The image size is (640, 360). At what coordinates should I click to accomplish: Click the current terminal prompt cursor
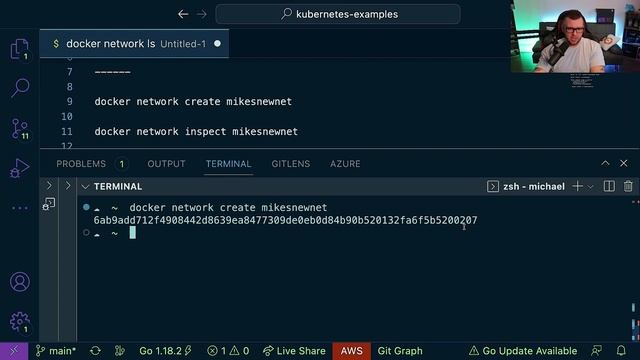[x=133, y=233]
